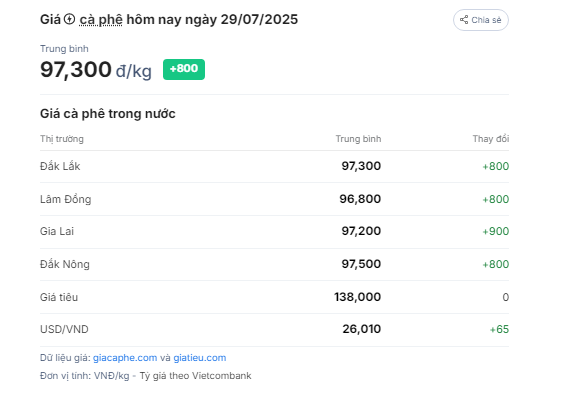Open the giatieu.com link

click(200, 358)
